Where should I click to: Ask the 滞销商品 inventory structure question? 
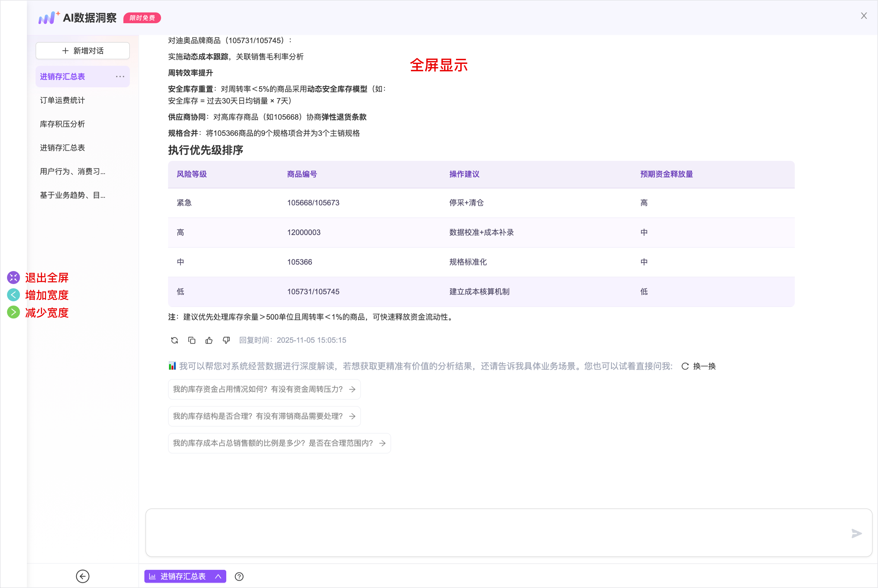pyautogui.click(x=264, y=416)
